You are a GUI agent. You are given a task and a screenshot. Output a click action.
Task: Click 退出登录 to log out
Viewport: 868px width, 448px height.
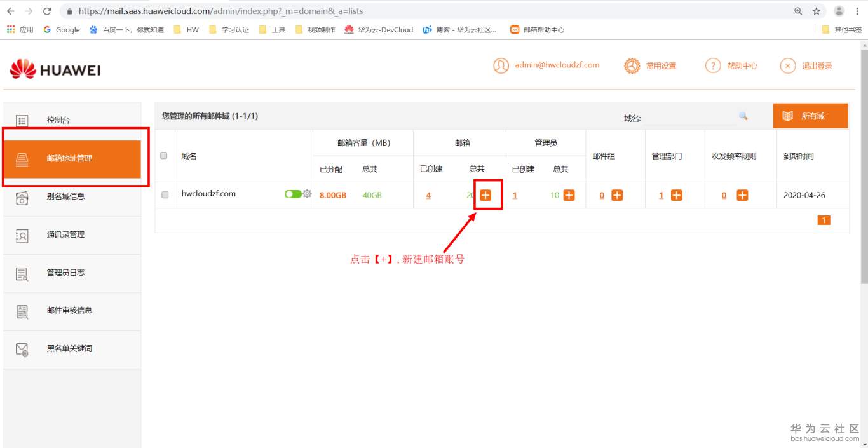click(806, 65)
